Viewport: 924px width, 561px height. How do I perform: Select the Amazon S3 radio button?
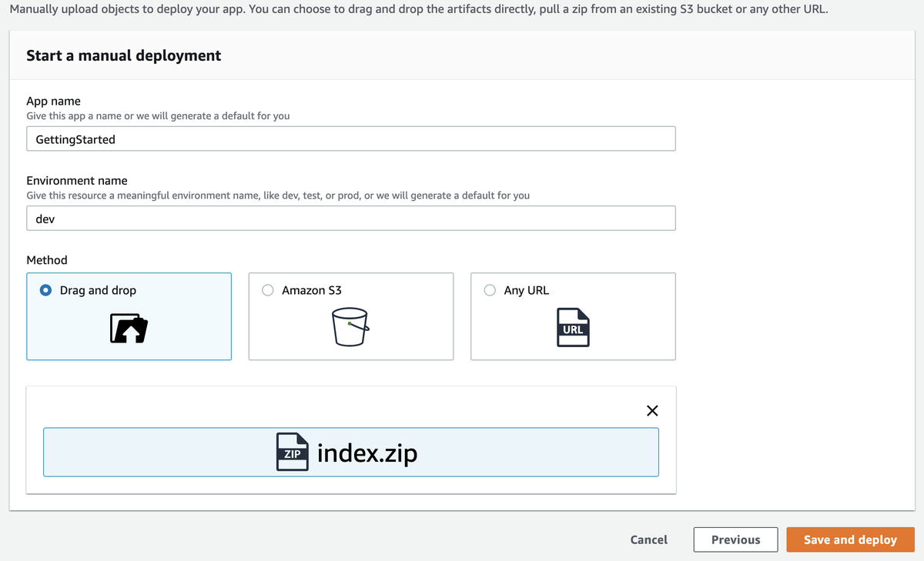[268, 290]
